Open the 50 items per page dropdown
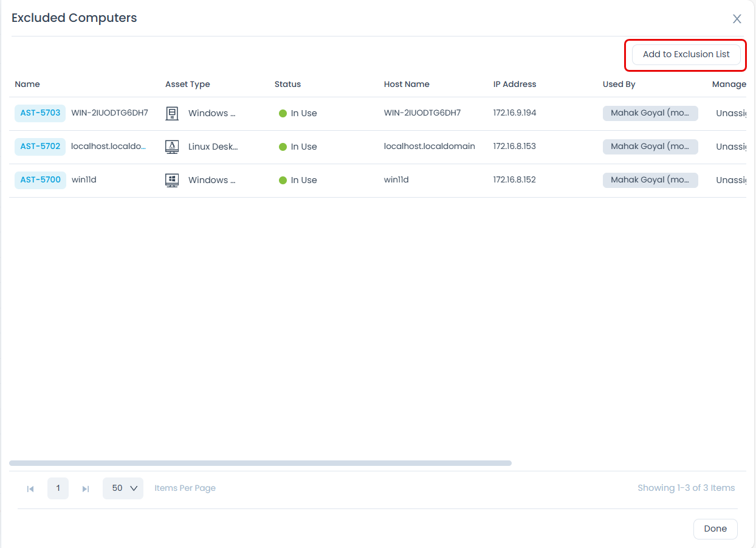Screen dimensions: 756x548 [123, 488]
